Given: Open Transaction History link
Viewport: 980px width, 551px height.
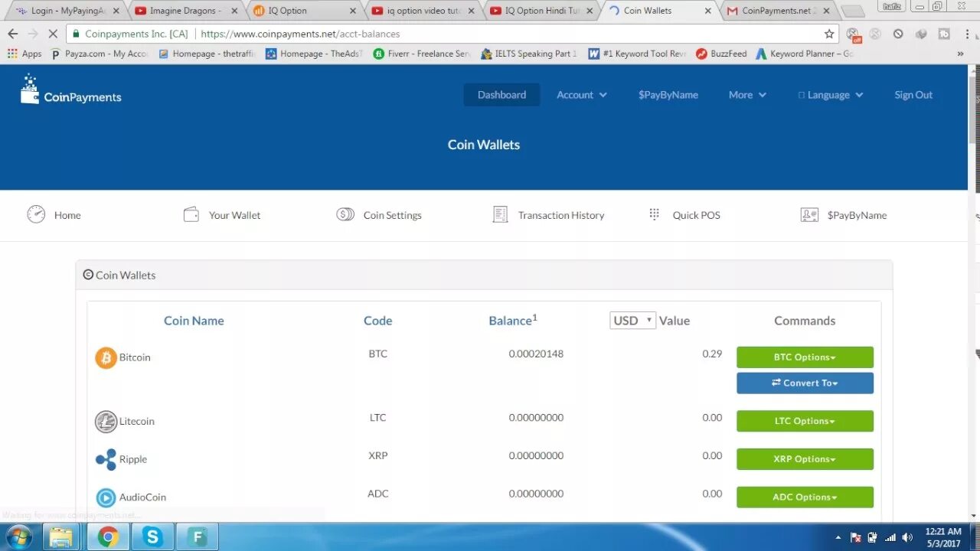Looking at the screenshot, I should point(561,215).
